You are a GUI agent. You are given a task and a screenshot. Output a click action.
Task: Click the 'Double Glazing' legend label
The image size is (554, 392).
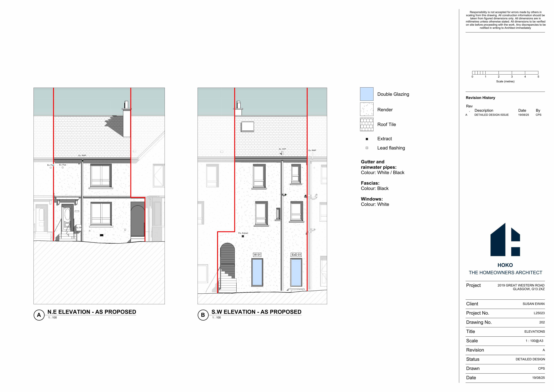click(x=393, y=94)
